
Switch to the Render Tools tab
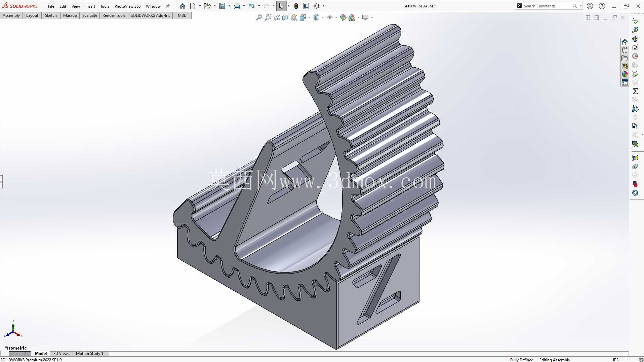coord(114,15)
